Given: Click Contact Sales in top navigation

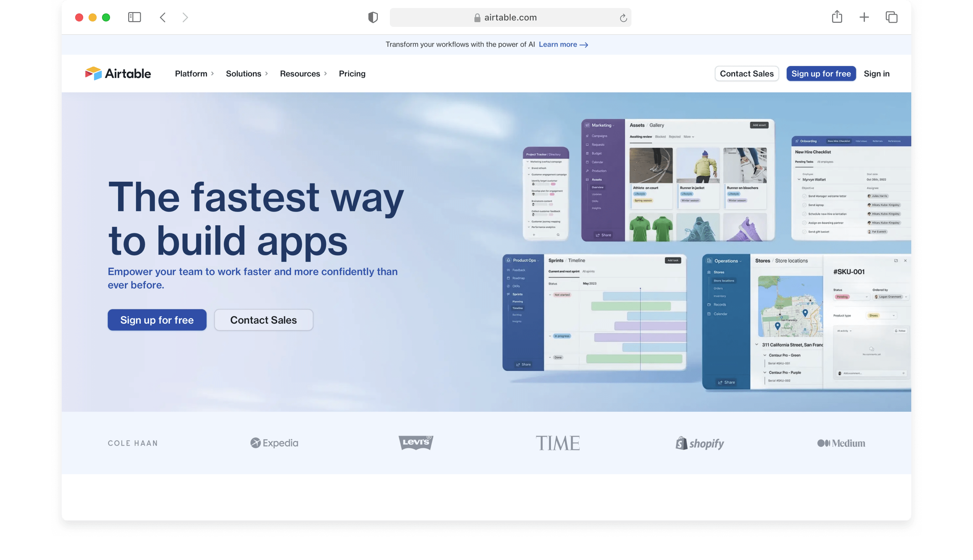Looking at the screenshot, I should click(x=747, y=73).
